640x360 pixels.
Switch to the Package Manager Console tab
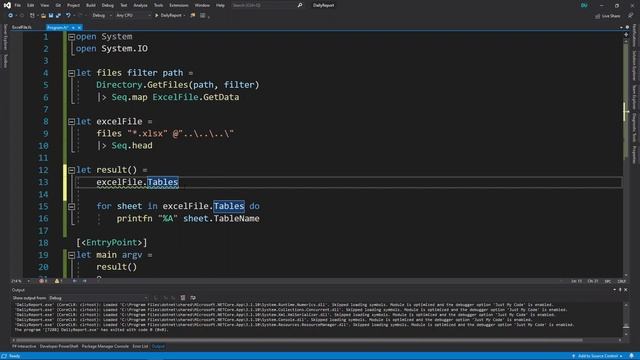point(105,347)
